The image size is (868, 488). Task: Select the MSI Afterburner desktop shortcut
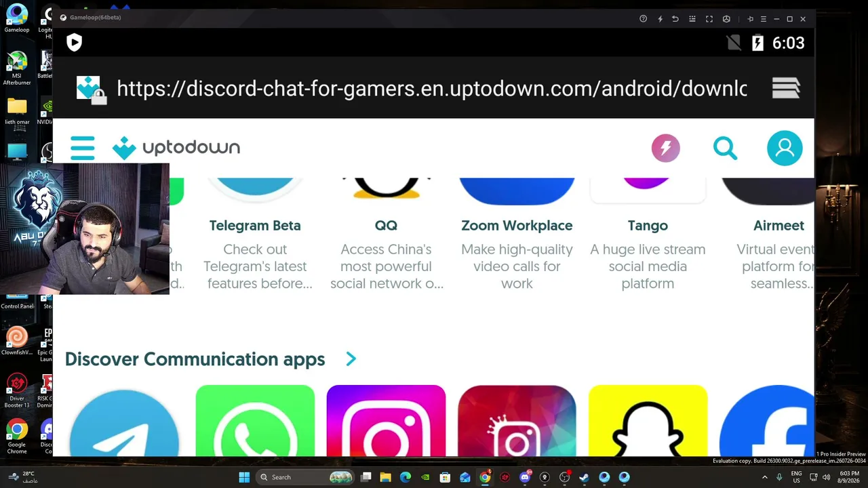click(x=17, y=68)
